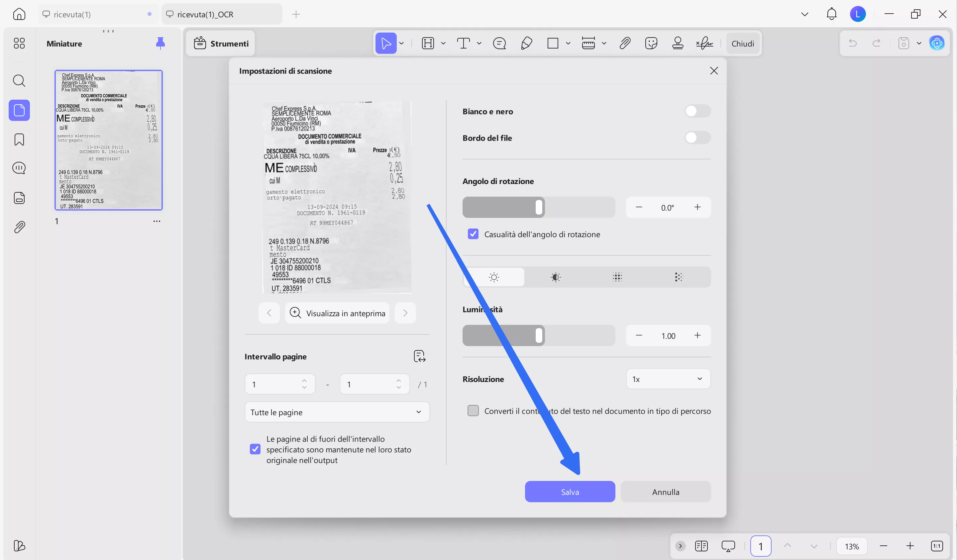
Task: Click the stamp tool icon in toolbar
Action: pos(678,43)
